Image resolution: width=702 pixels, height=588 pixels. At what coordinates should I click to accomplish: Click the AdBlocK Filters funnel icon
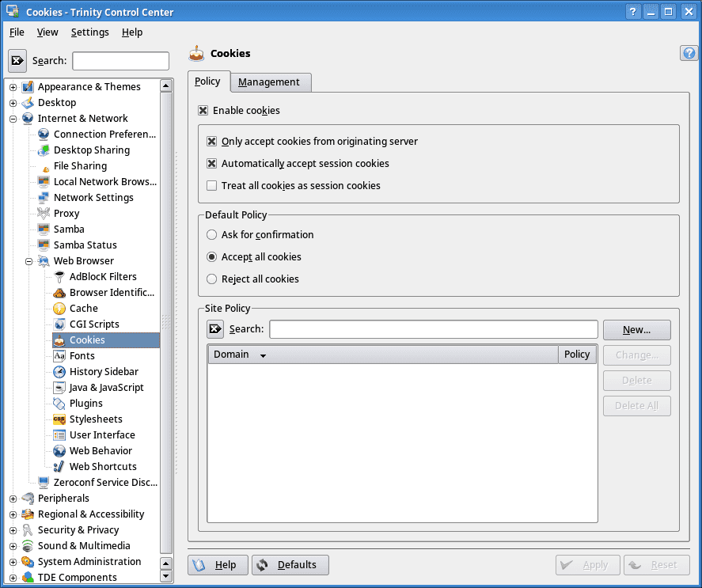pyautogui.click(x=59, y=277)
